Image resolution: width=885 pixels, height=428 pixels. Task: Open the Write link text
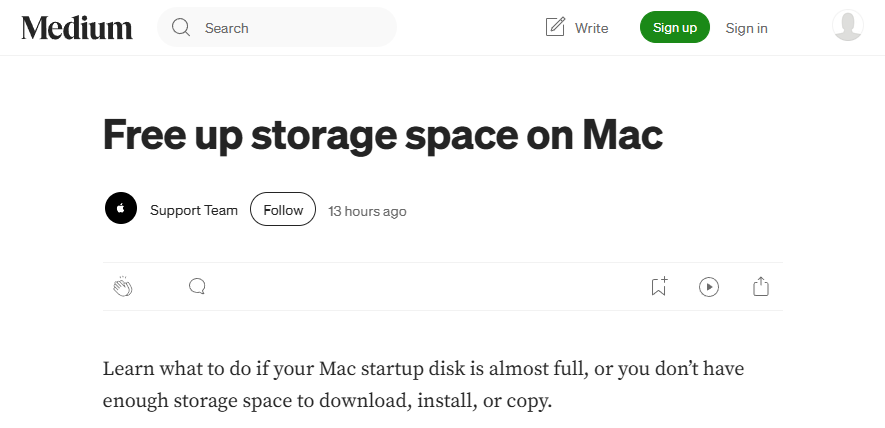(591, 28)
